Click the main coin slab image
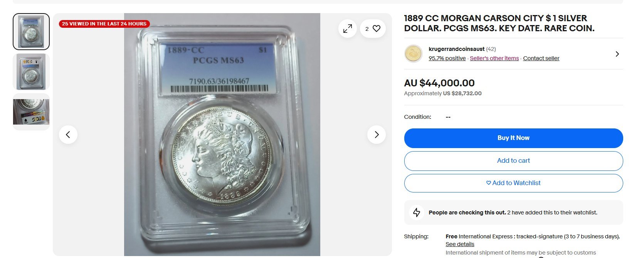The image size is (644, 258). (x=222, y=135)
